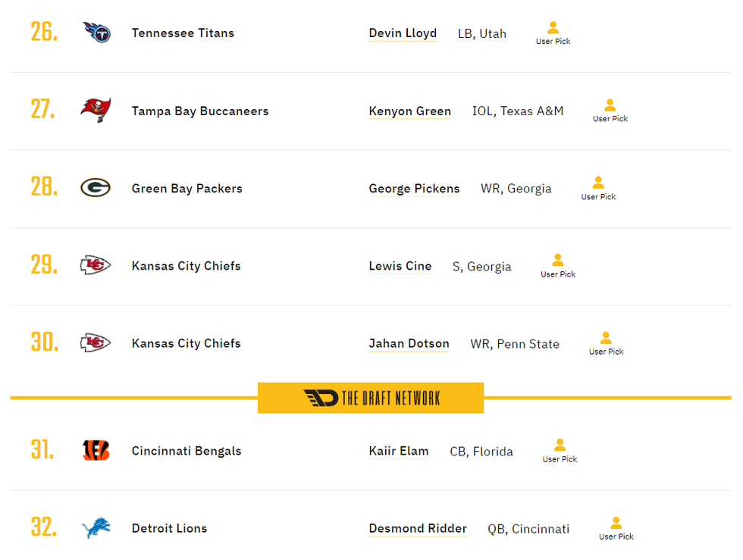
Task: Select the Chiefs logo at pick 30
Action: (96, 343)
